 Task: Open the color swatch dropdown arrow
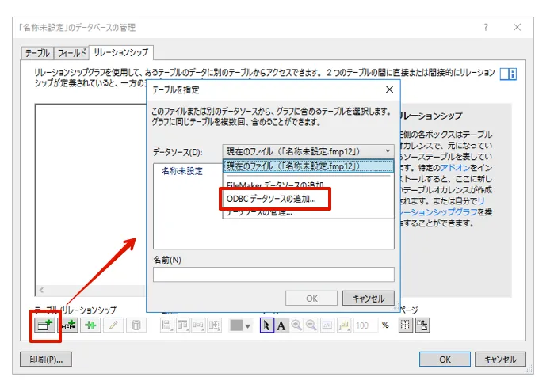pyautogui.click(x=248, y=326)
